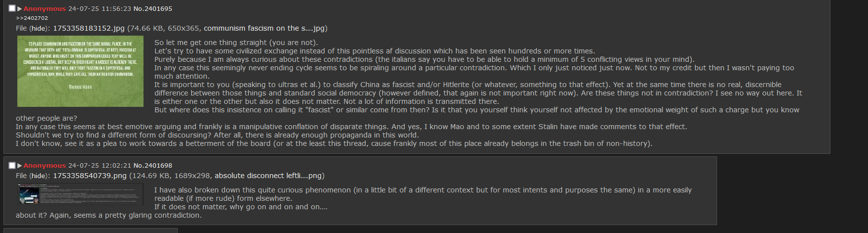Click original filename absolute disconnect leftli....png

pos(268,176)
